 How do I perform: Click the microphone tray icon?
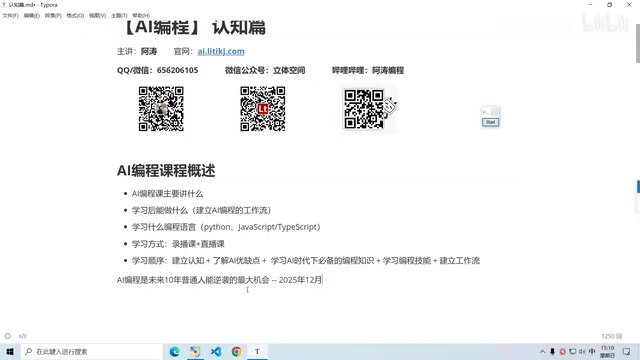point(552,351)
